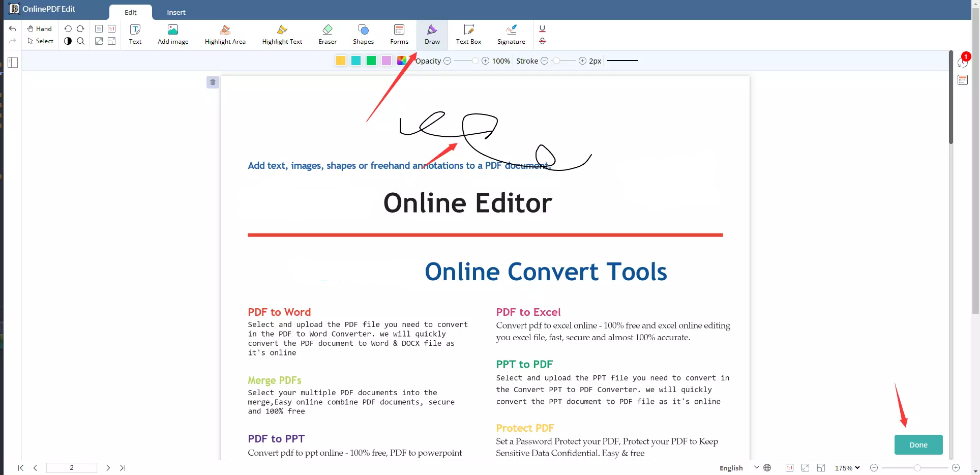Open the Edit tab
The width and height of the screenshot is (980, 475).
pos(131,12)
